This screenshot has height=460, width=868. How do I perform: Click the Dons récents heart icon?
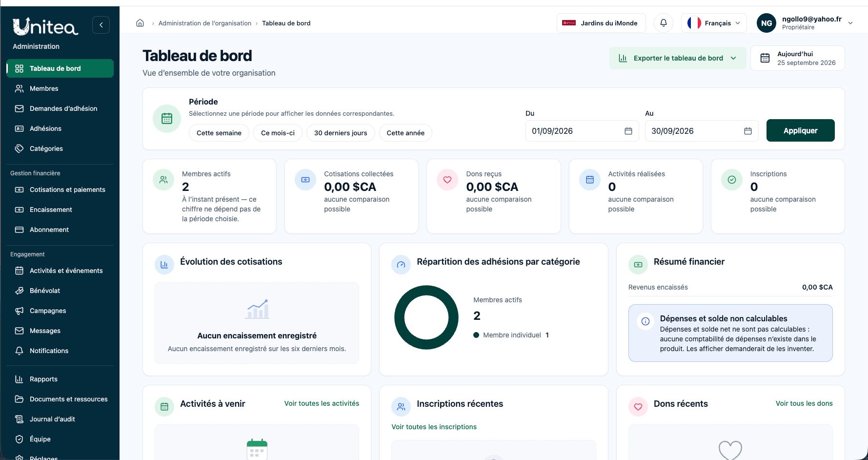click(x=638, y=407)
